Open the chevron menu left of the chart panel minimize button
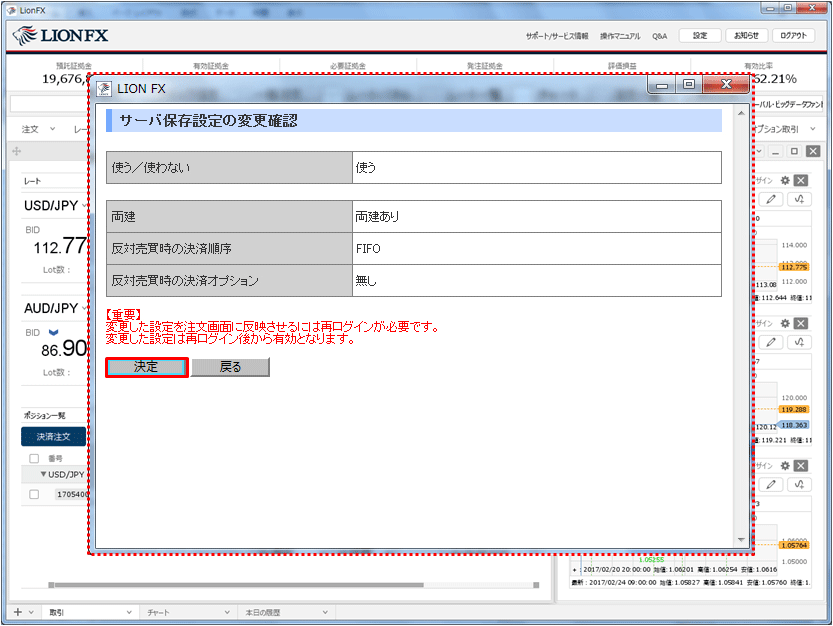The height and width of the screenshot is (626, 833). (x=759, y=151)
